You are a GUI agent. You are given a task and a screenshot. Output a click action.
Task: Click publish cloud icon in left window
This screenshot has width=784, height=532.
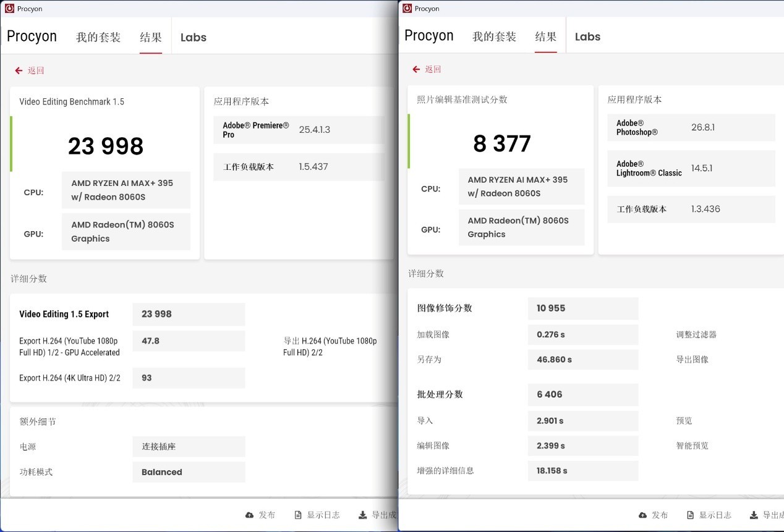[x=250, y=515]
